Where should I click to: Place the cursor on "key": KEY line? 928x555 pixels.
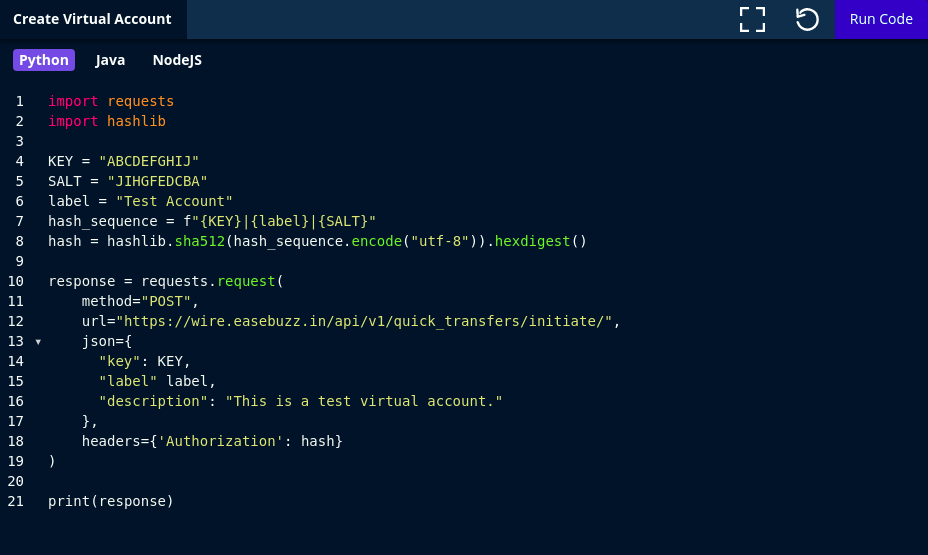point(145,362)
